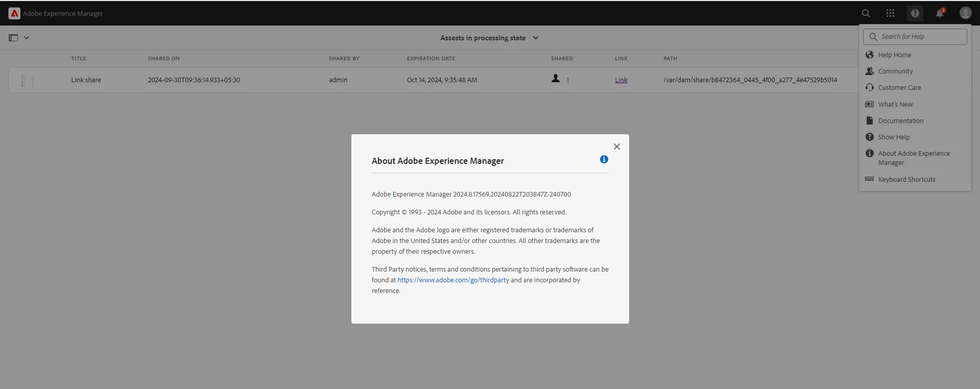This screenshot has width=980, height=389.
Task: Click in the Search for Help field
Action: coord(915,37)
